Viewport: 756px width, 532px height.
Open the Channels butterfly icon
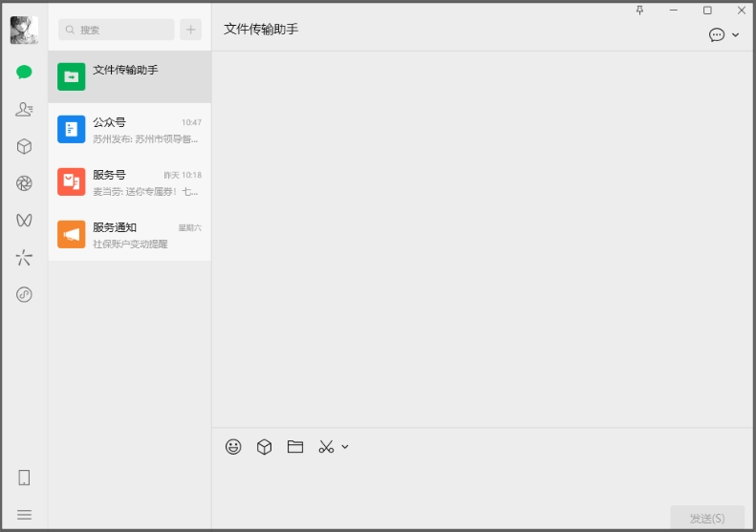[24, 221]
